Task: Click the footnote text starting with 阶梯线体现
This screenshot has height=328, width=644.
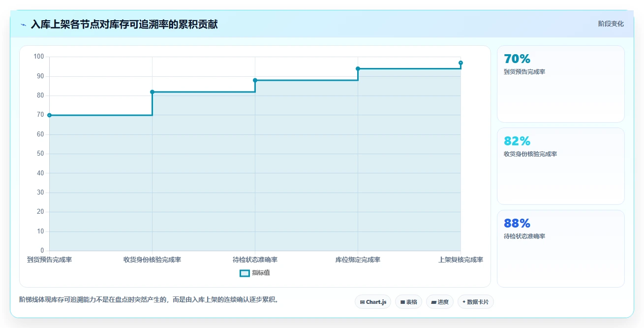Action: [150, 299]
